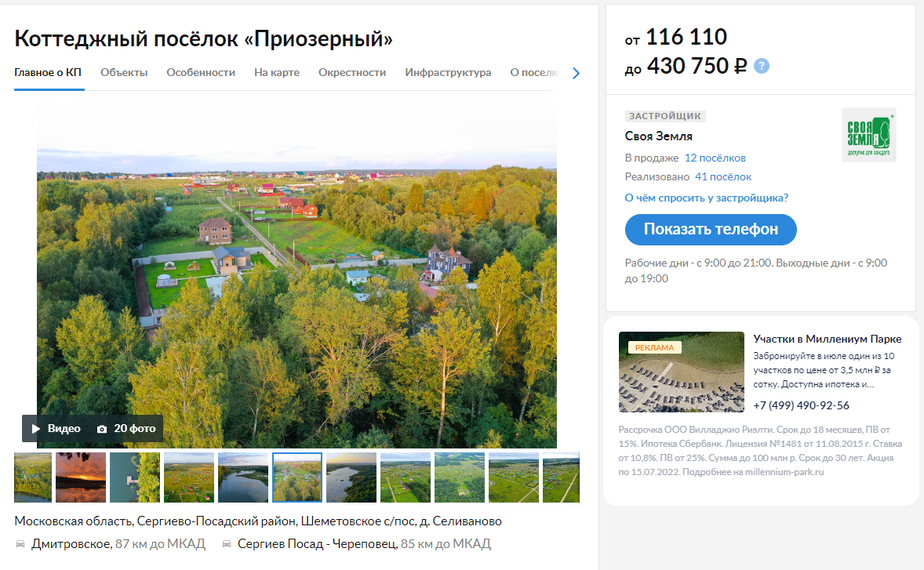Image resolution: width=924 pixels, height=570 pixels.
Task: Click the car icon beside Сергиев Посад - Череповец
Action: coord(226,544)
